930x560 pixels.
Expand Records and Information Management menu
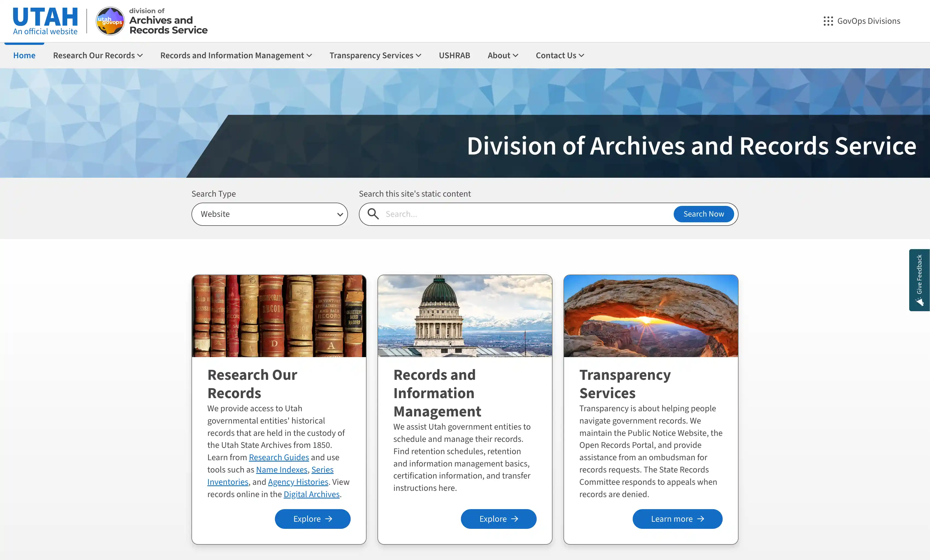[x=236, y=56]
